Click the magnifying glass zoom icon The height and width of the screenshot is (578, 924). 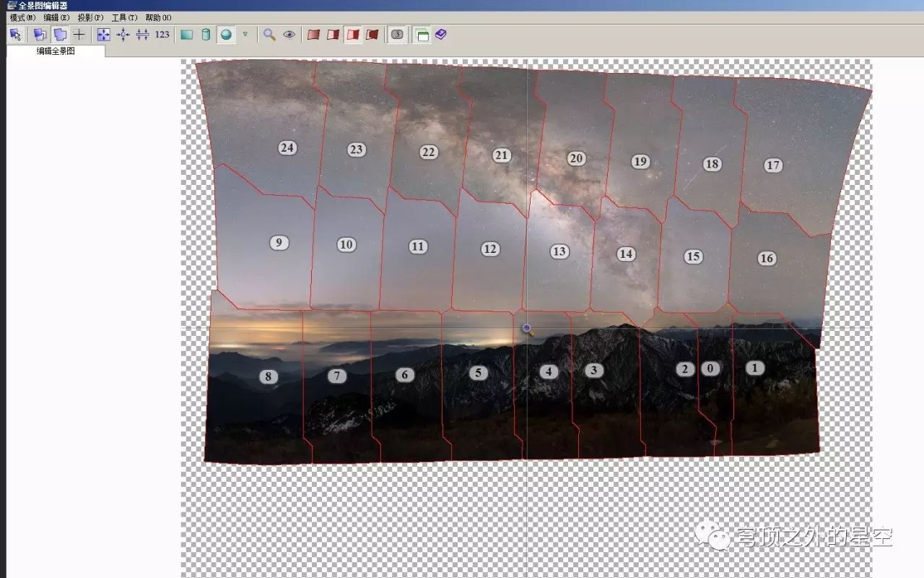269,35
